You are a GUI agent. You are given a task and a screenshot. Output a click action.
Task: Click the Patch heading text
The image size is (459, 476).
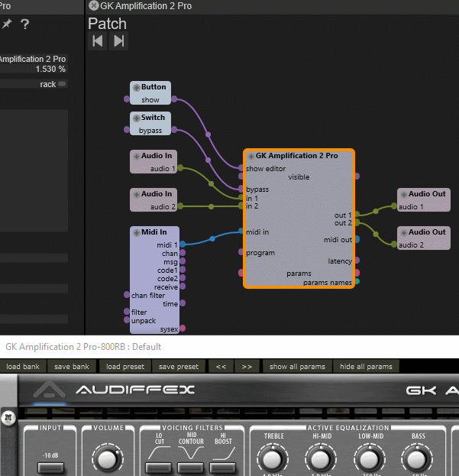[107, 24]
